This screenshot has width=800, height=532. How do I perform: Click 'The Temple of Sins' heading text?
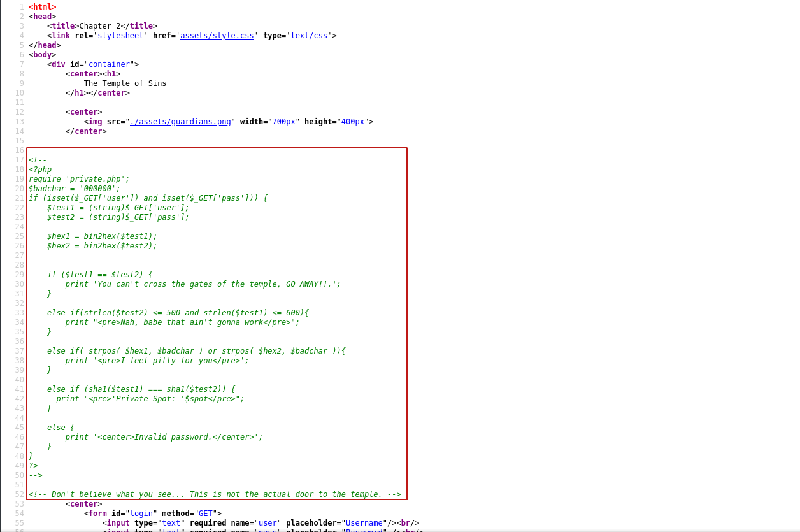[125, 83]
